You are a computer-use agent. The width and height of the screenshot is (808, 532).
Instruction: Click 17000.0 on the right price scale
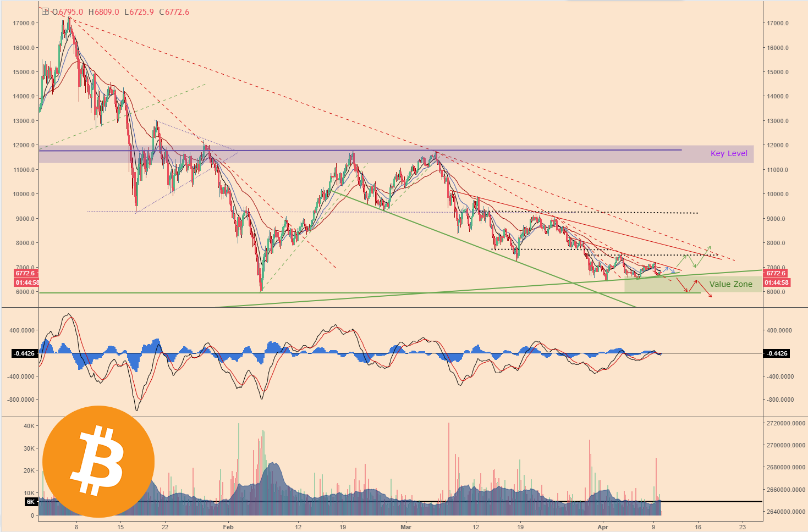click(x=778, y=23)
